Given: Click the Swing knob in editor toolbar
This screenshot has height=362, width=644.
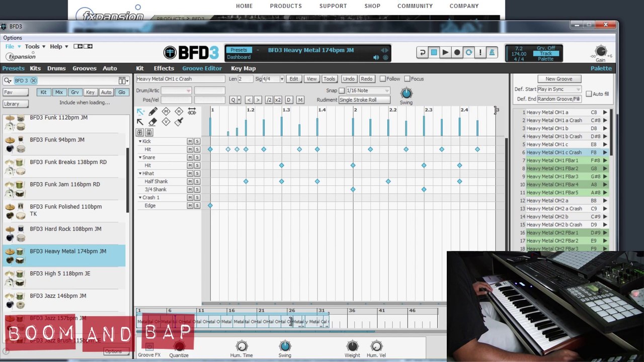Looking at the screenshot, I should pyautogui.click(x=406, y=93).
